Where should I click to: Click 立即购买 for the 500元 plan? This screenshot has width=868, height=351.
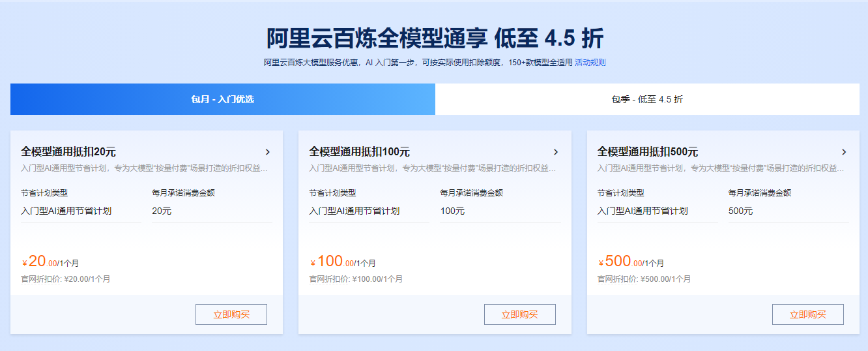tap(808, 314)
